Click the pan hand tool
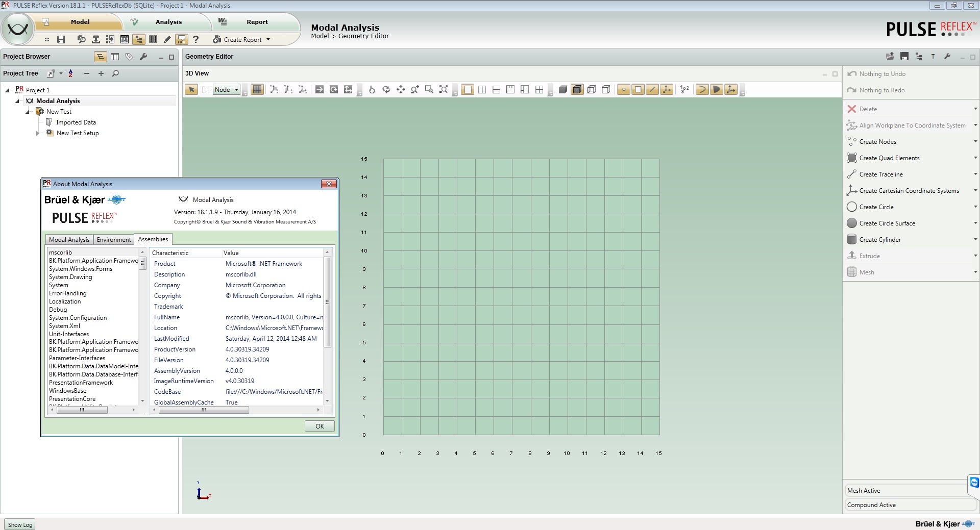Image resolution: width=980 pixels, height=530 pixels. [x=372, y=90]
